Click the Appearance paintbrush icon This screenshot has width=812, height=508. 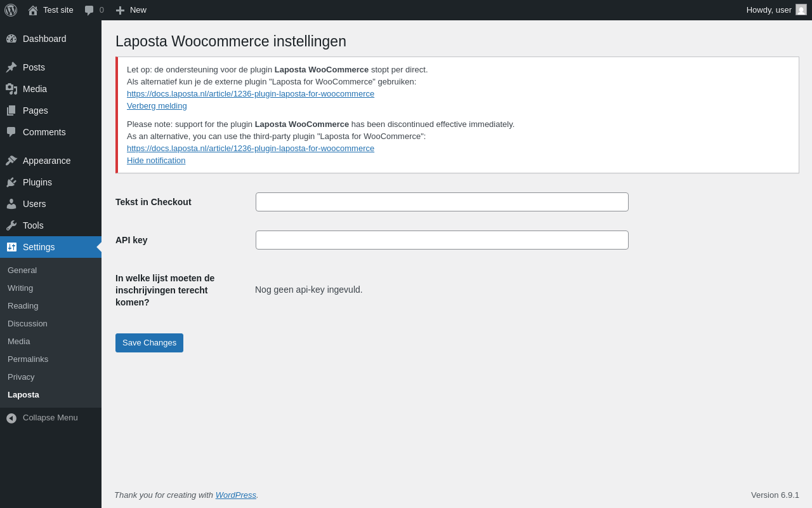[x=11, y=161]
